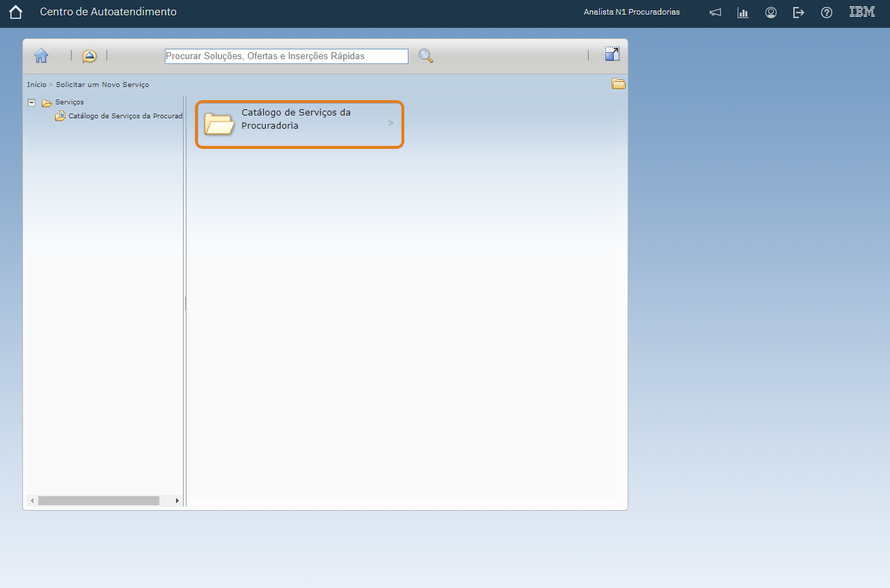Click the Procurar Soluções search field

click(x=286, y=56)
